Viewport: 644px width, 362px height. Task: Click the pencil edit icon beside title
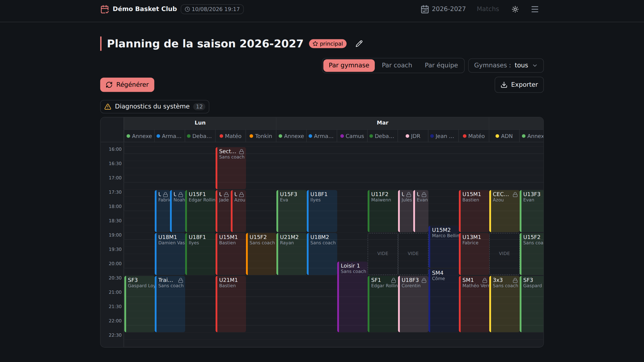tap(359, 44)
